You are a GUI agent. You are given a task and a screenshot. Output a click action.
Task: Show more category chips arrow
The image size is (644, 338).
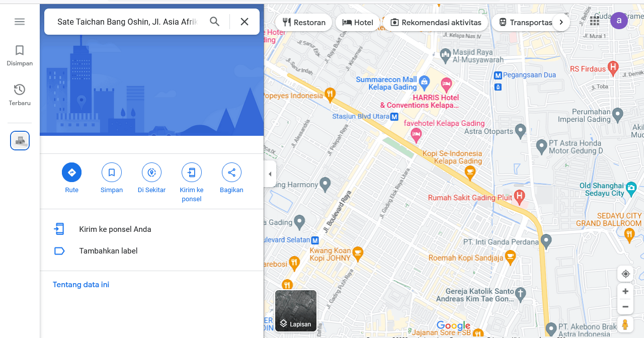coord(561,22)
